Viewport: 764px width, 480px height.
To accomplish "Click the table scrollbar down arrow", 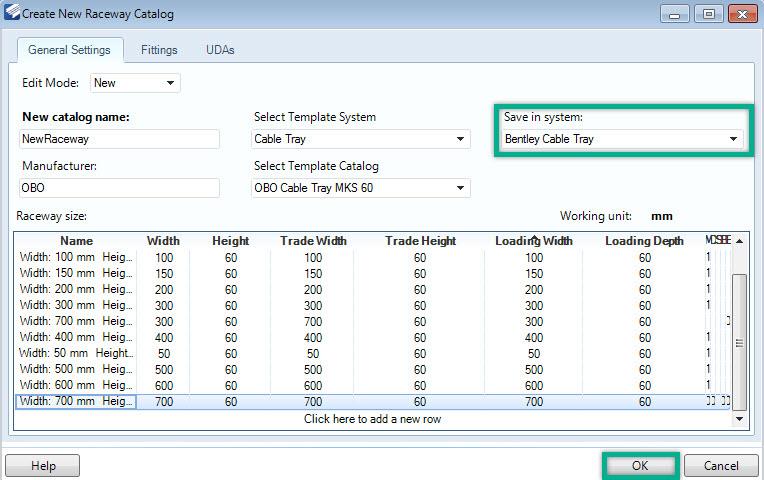I will 740,419.
